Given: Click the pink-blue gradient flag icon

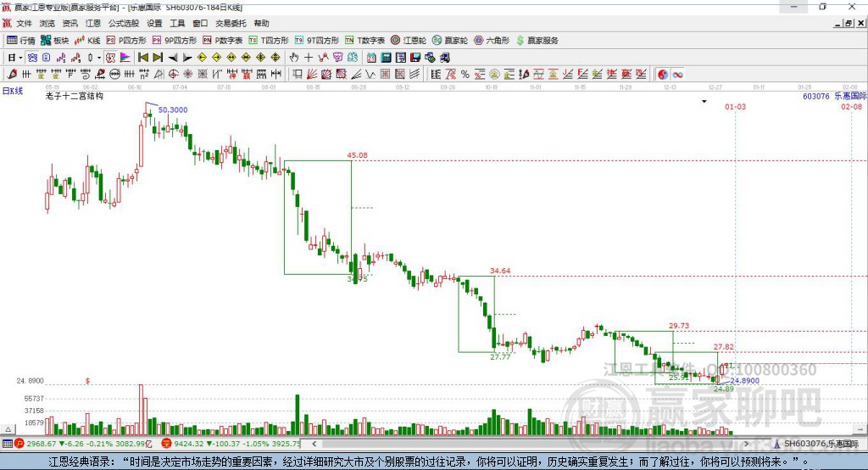Looking at the screenshot, I should click(125, 57).
